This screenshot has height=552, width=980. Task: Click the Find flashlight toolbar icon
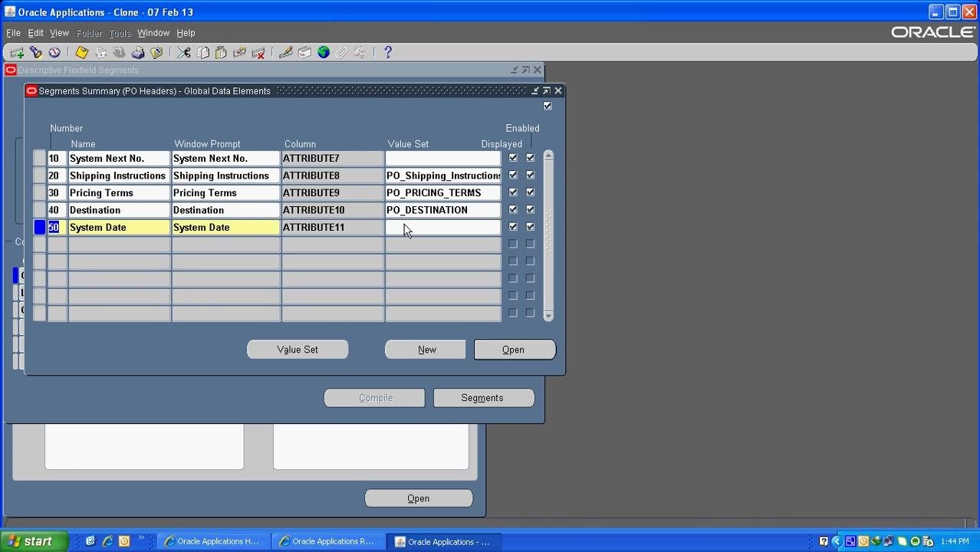coord(35,53)
